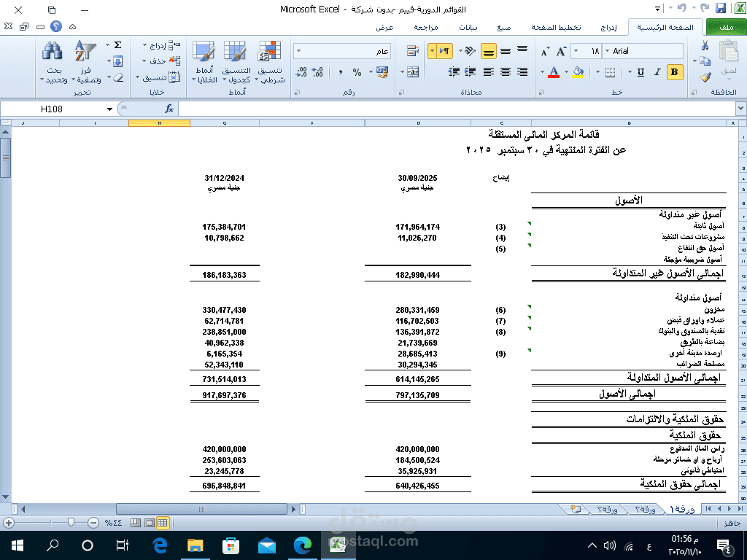Image resolution: width=747 pixels, height=560 pixels.
Task: Click Decrease Decimal icon
Action: click(x=301, y=72)
